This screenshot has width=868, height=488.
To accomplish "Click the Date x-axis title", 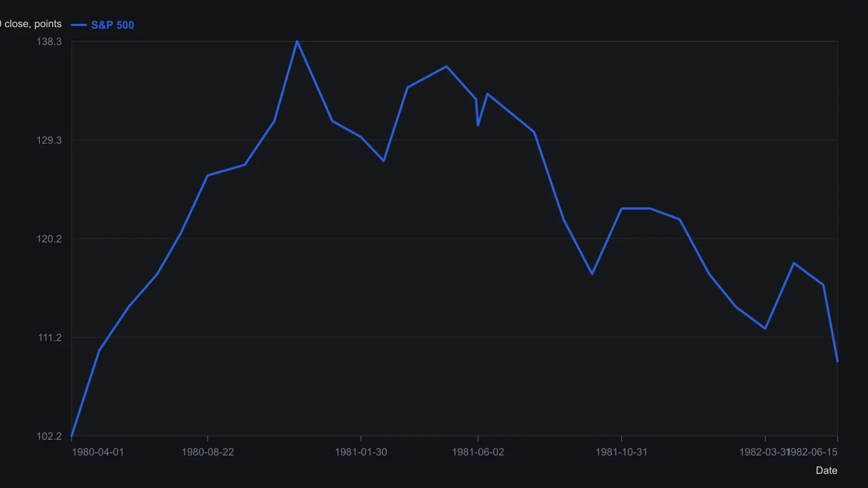I will tap(826, 471).
